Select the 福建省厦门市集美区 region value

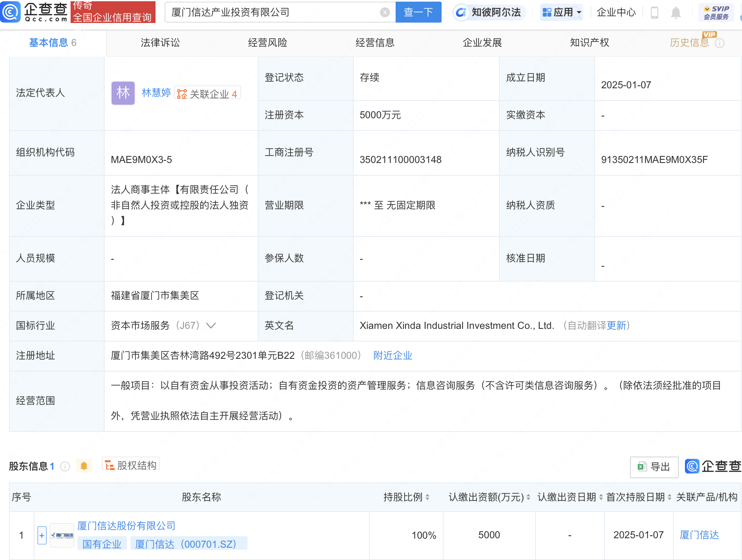click(x=155, y=296)
